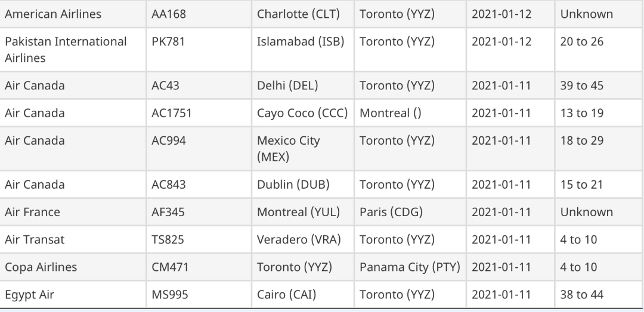Click flight number PK781
The image size is (644, 312).
click(199, 49)
